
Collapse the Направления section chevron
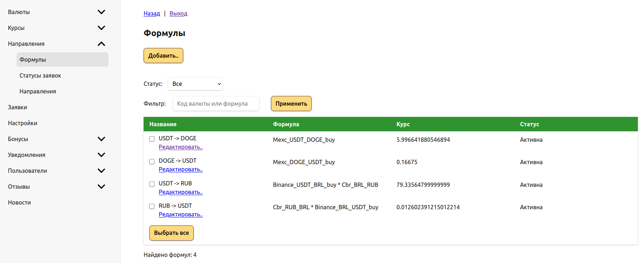(101, 44)
